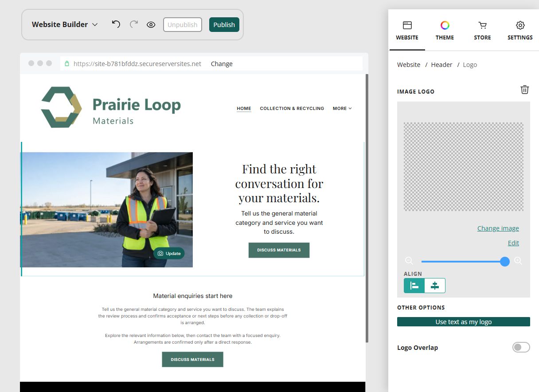Click the Change image link
Viewport: 539px width, 392px height.
point(498,228)
